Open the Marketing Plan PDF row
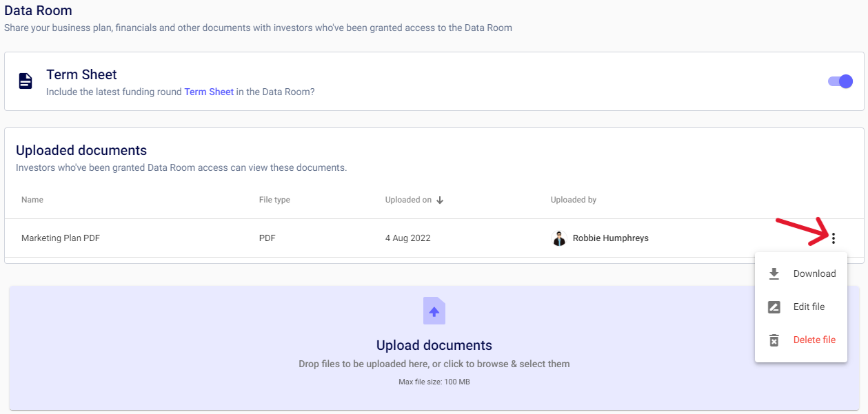The height and width of the screenshot is (414, 868). coord(434,238)
